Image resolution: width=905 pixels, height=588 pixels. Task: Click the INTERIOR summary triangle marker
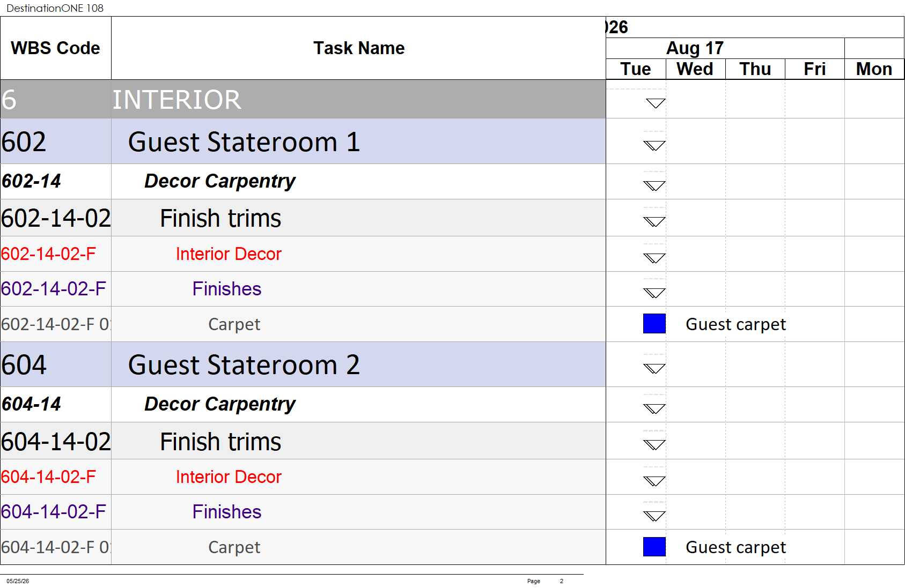tap(656, 103)
